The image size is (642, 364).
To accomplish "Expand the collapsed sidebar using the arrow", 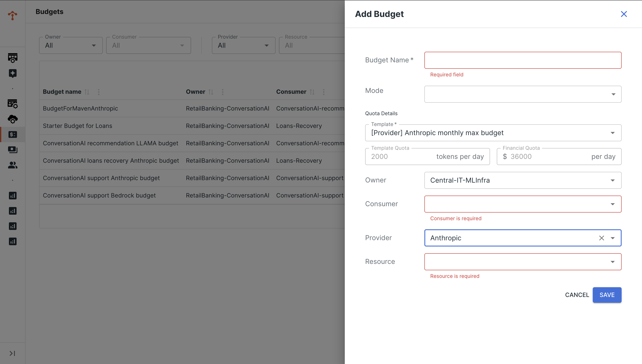I will [12, 353].
